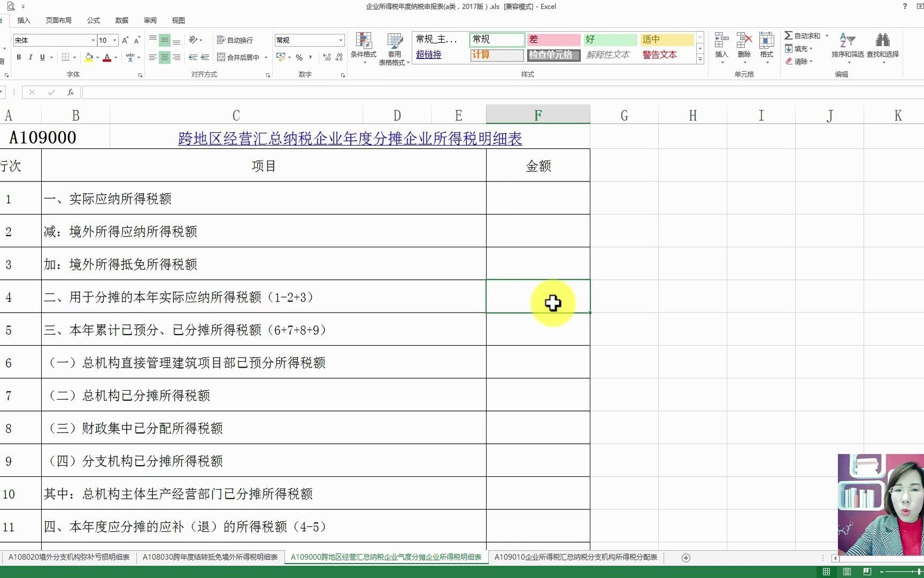Apply the Percent style (%) icon
Viewport: 924px width, 578px height.
(x=299, y=57)
